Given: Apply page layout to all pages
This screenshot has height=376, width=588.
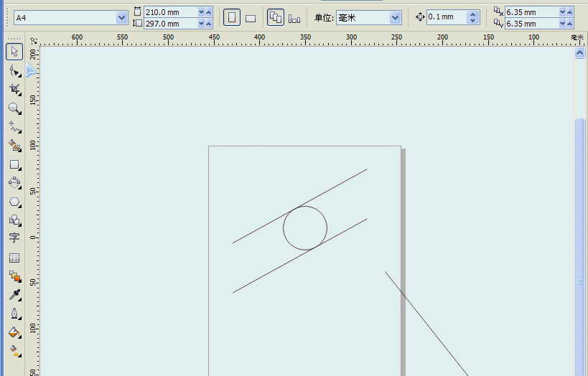Looking at the screenshot, I should point(276,17).
